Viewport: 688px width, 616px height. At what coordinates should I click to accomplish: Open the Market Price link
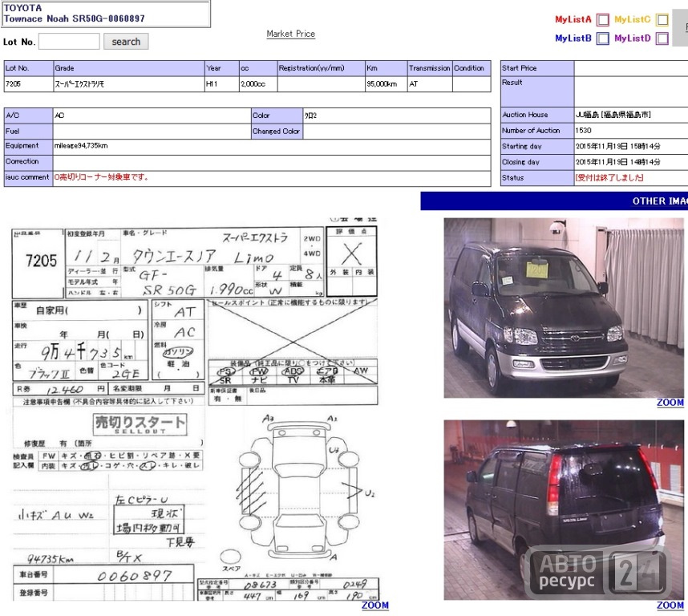(290, 34)
